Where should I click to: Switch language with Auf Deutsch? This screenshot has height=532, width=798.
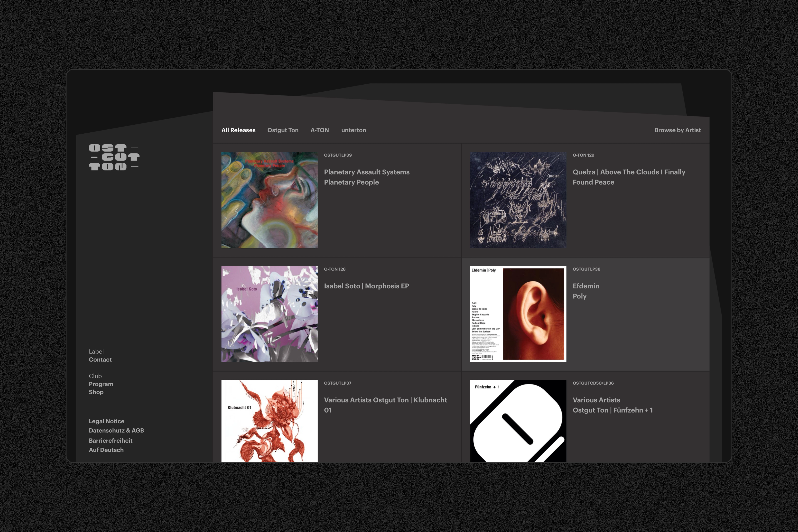(106, 450)
